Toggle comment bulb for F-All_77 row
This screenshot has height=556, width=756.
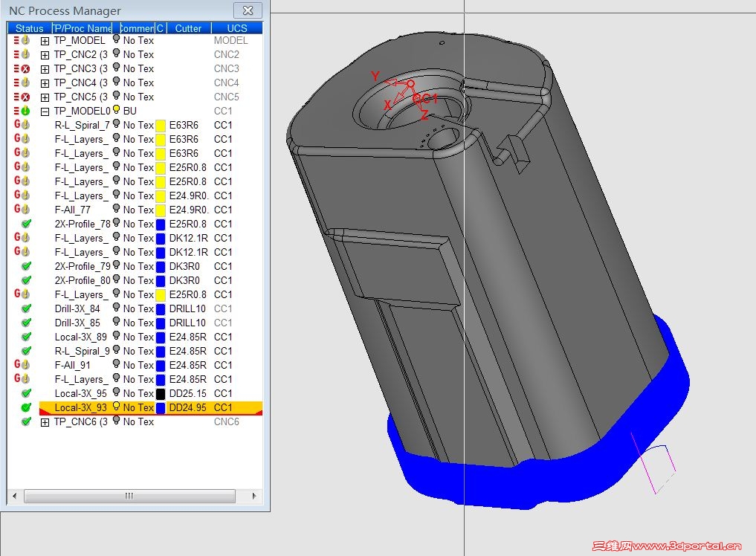(x=116, y=208)
